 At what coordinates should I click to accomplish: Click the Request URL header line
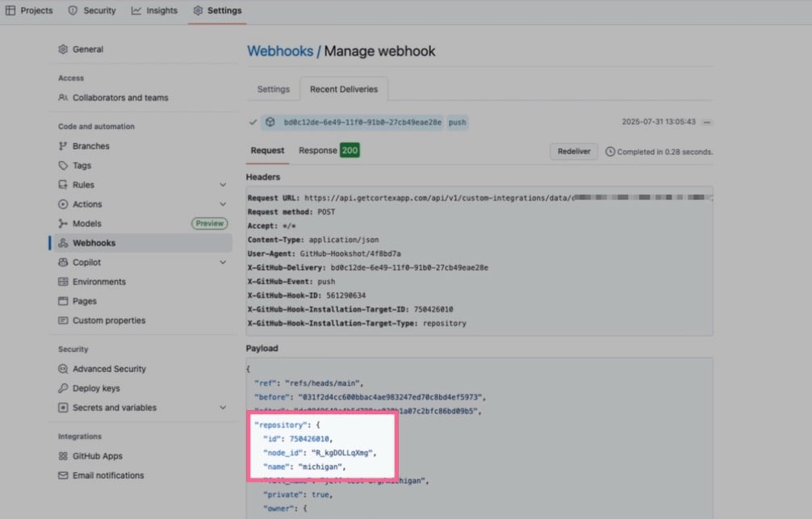[479, 198]
